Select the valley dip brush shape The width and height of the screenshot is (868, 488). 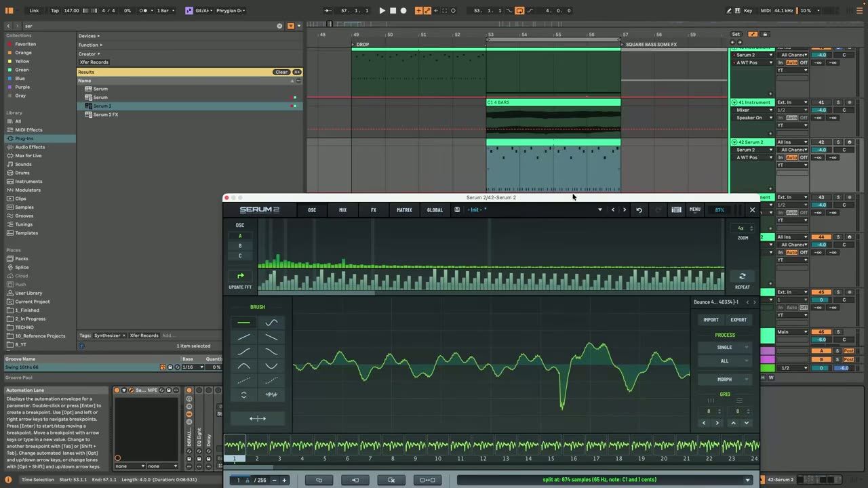coord(271,366)
